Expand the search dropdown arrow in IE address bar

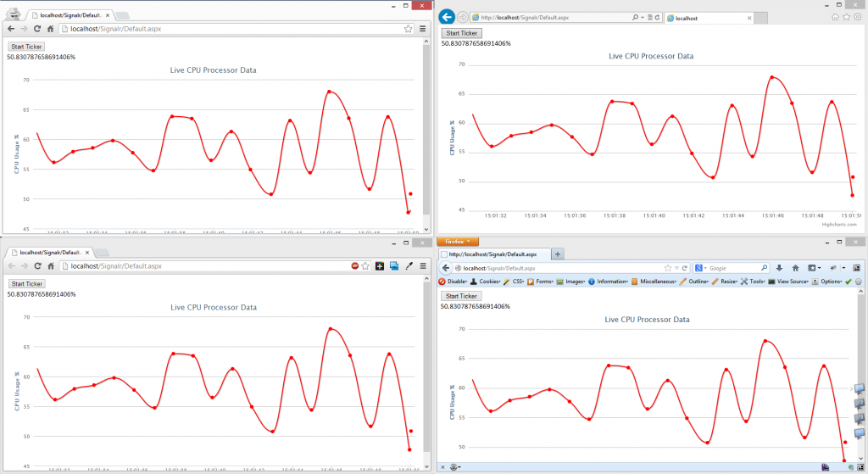[643, 18]
